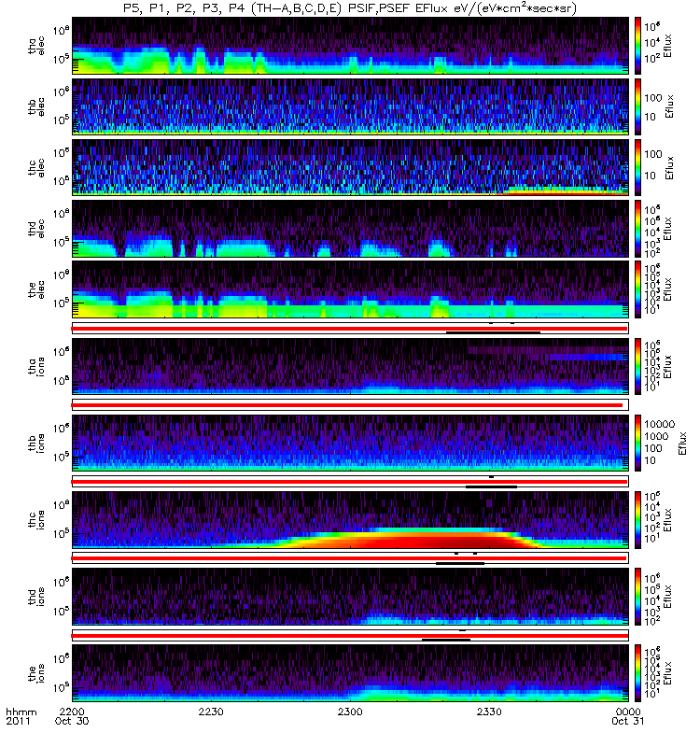The image size is (700, 747).
Task: Click the color bar beside thb ions panel
Action: coord(637,443)
